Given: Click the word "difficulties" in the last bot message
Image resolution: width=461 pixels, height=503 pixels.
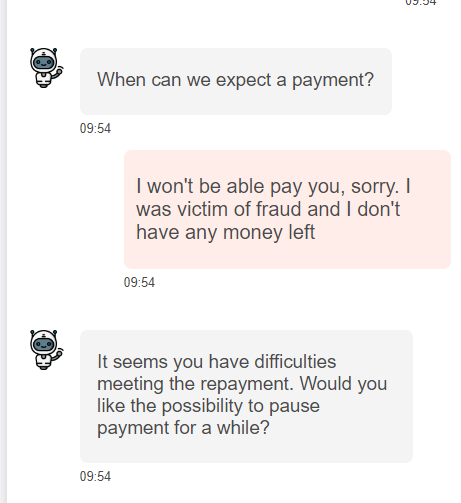Looking at the screenshot, I should (295, 362).
